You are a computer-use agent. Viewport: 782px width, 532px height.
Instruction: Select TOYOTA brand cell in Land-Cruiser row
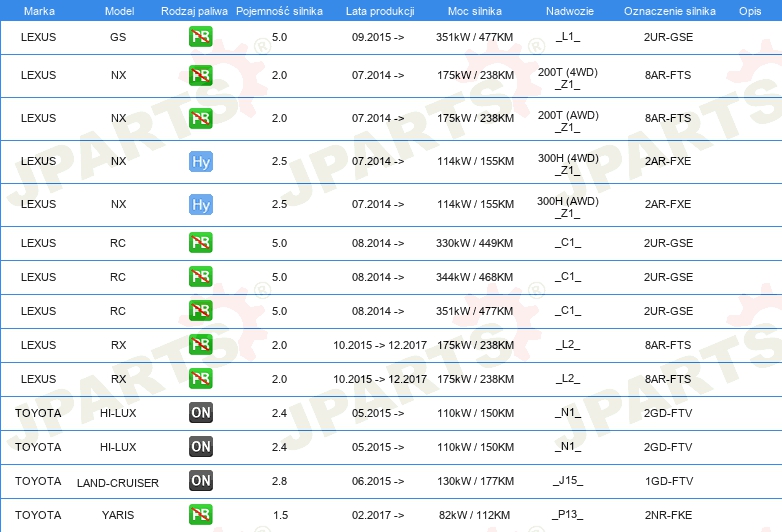pos(38,481)
